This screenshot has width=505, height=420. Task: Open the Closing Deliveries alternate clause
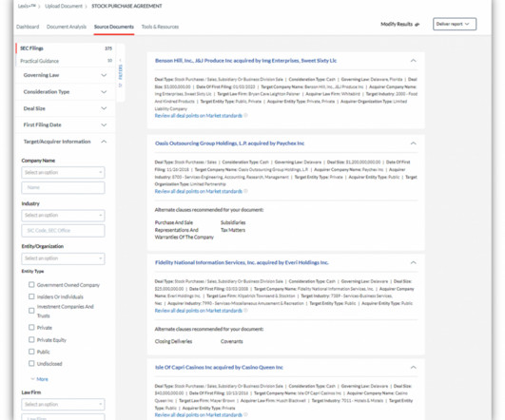point(173,341)
